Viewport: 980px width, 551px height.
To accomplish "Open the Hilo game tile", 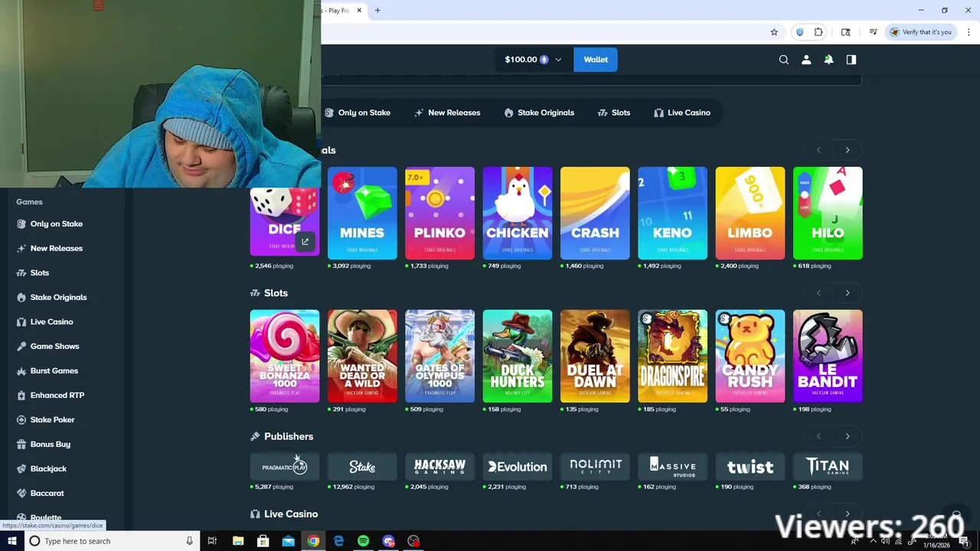I will point(828,213).
